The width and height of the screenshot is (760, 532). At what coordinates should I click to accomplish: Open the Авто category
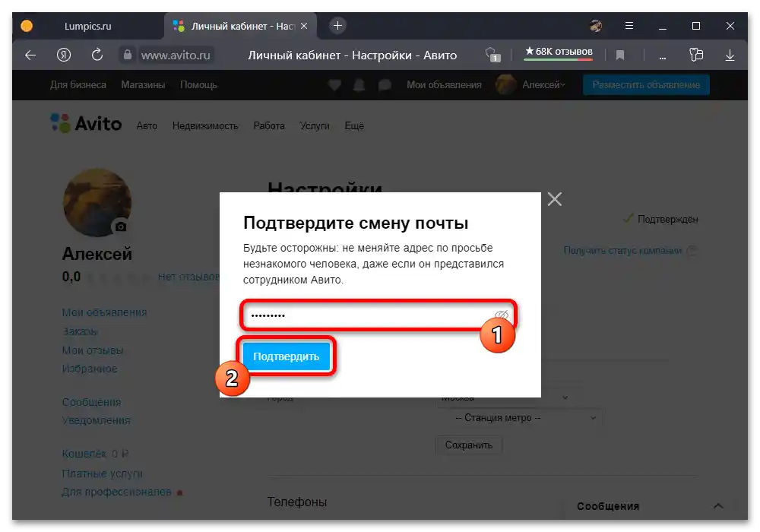(x=147, y=126)
